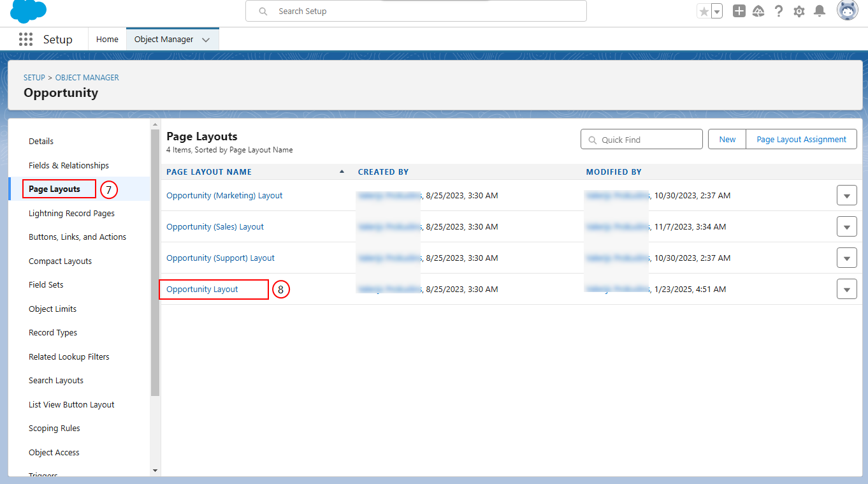
Task: Select Record Types in the sidebar
Action: [53, 333]
